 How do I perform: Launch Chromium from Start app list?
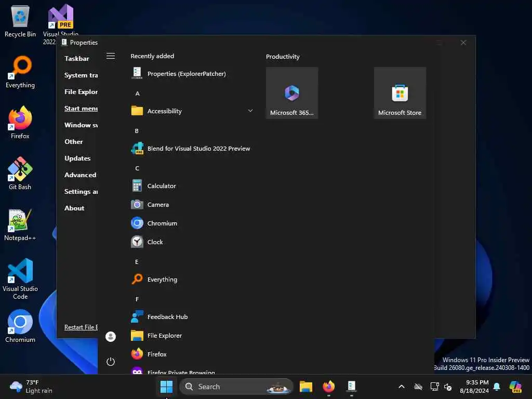click(x=192, y=223)
